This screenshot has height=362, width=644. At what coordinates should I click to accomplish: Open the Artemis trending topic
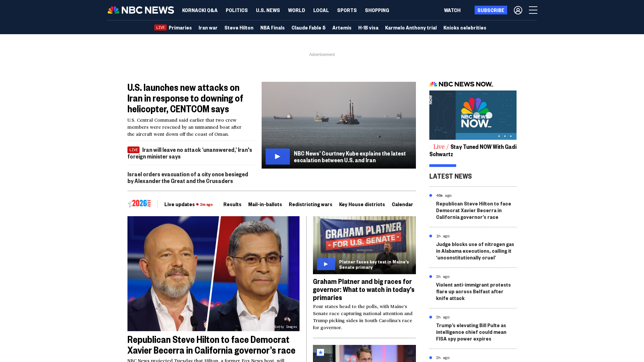pos(342,27)
